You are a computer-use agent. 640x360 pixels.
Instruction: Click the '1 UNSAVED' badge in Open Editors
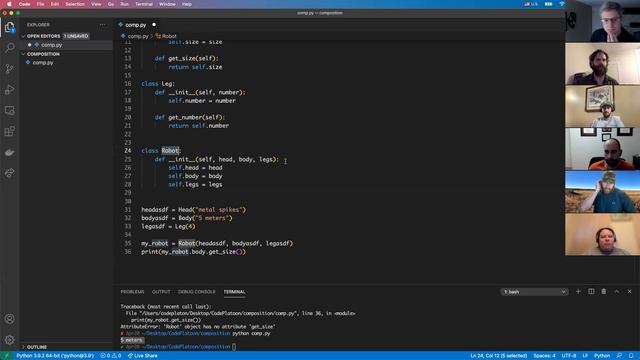pos(76,36)
